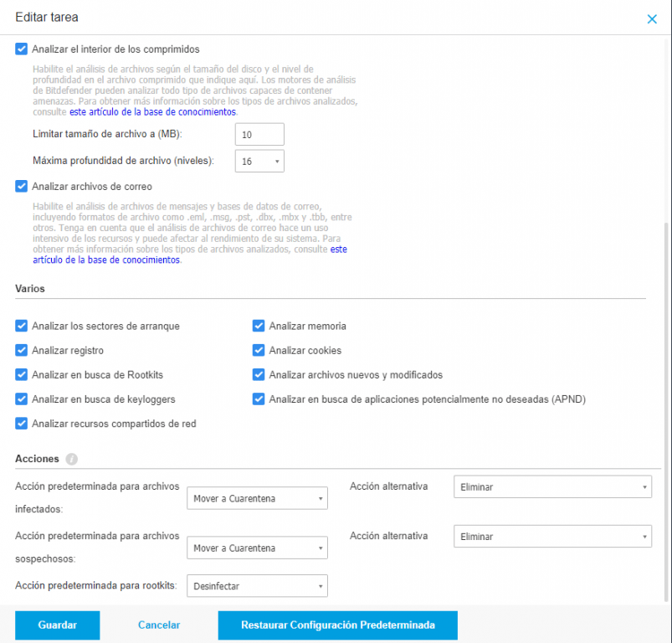The width and height of the screenshot is (672, 643).
Task: Click the Varios section heading
Action: 30,289
